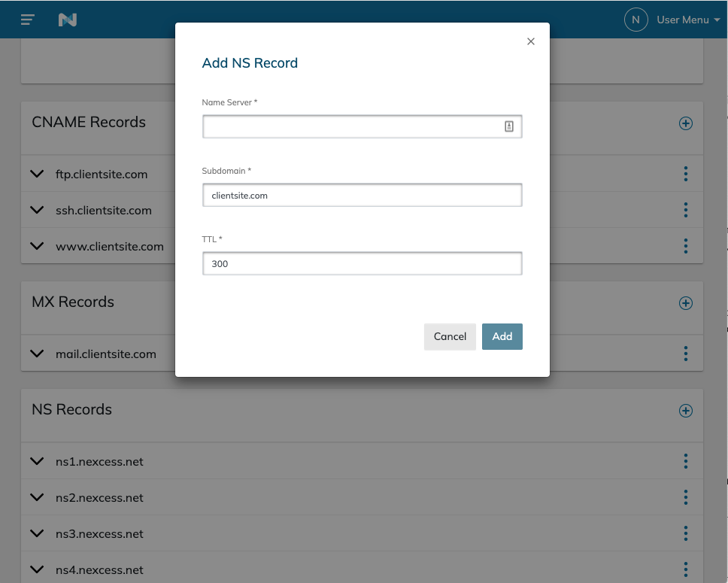This screenshot has height=583, width=728.
Task: Open the kebab menu for mail.clientsite.com
Action: 685,353
